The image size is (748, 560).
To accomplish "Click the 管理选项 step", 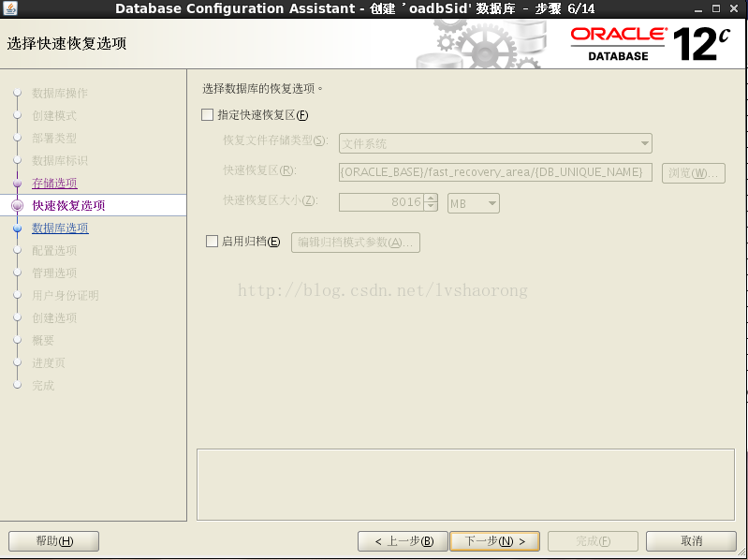I will (x=54, y=273).
